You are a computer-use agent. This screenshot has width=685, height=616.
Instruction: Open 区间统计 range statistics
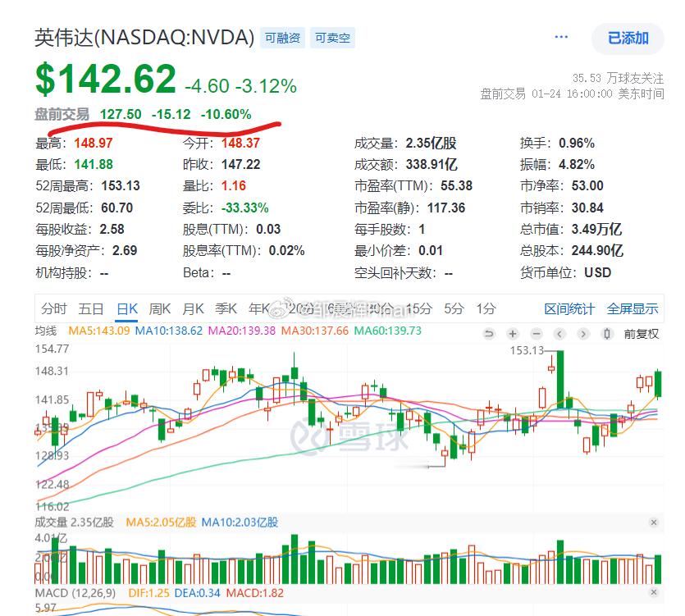click(x=569, y=309)
